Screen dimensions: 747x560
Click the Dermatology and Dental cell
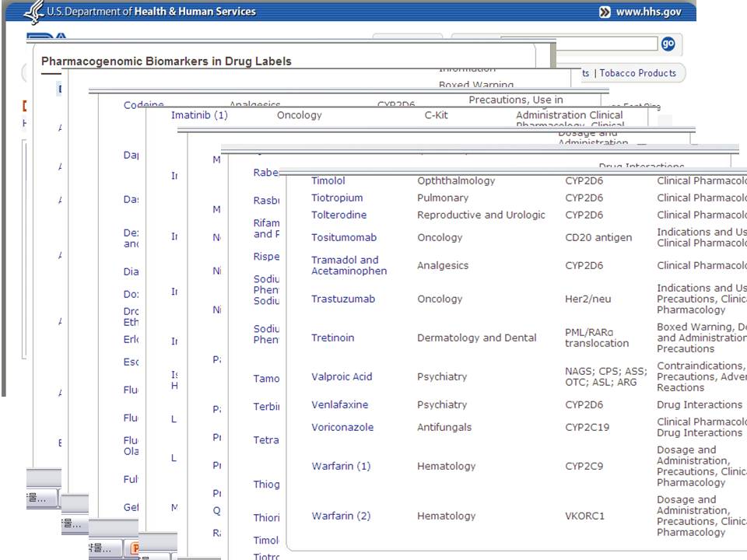tap(476, 338)
